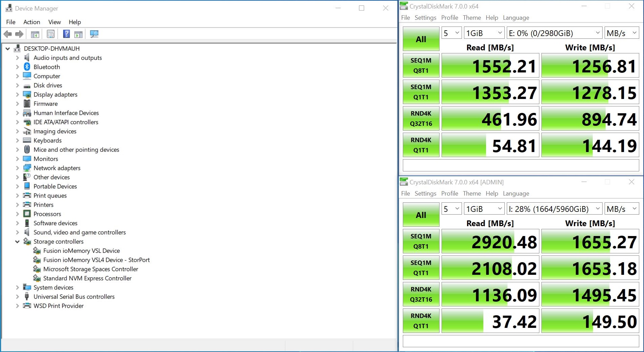
Task: Click the Bluetooth icon in the device tree
Action: 27,67
